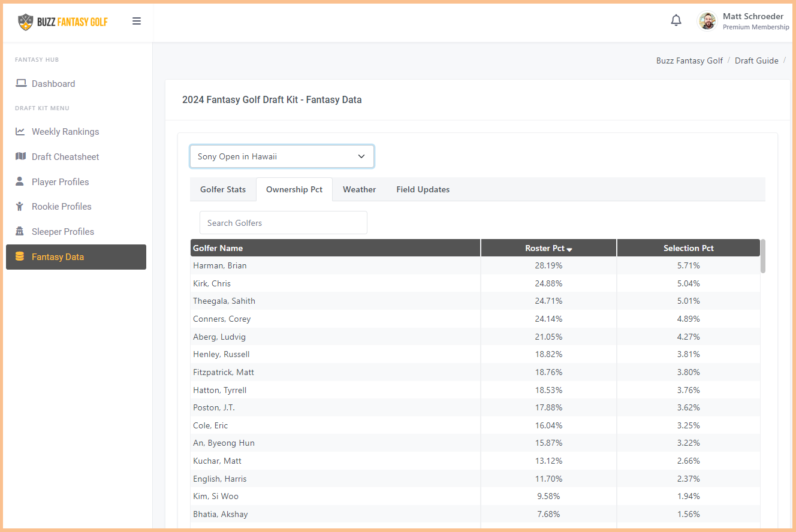This screenshot has width=796, height=532.
Task: Click the 4.89% selection value
Action: pos(688,319)
